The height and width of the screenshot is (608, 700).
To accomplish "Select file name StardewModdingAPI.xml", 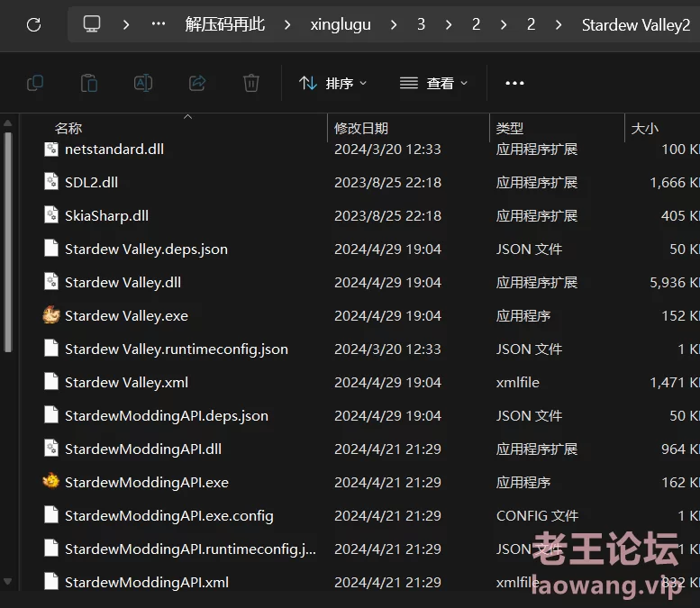I will click(x=147, y=582).
